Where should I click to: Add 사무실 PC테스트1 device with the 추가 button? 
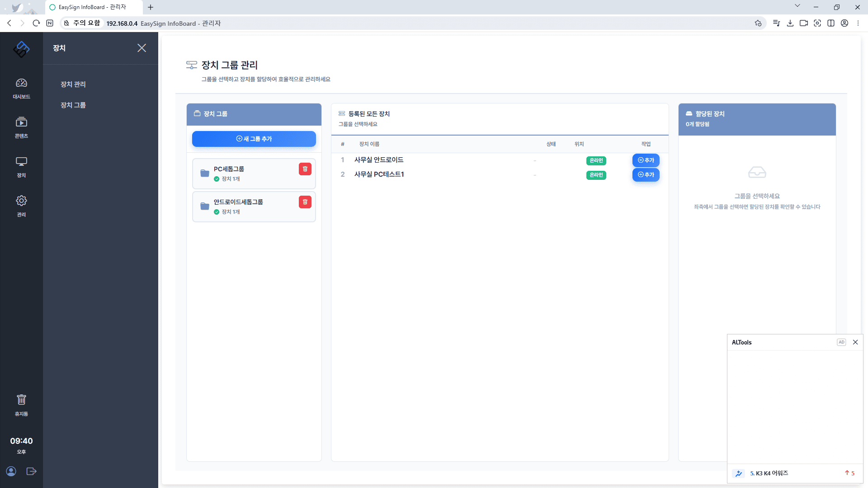click(x=646, y=175)
